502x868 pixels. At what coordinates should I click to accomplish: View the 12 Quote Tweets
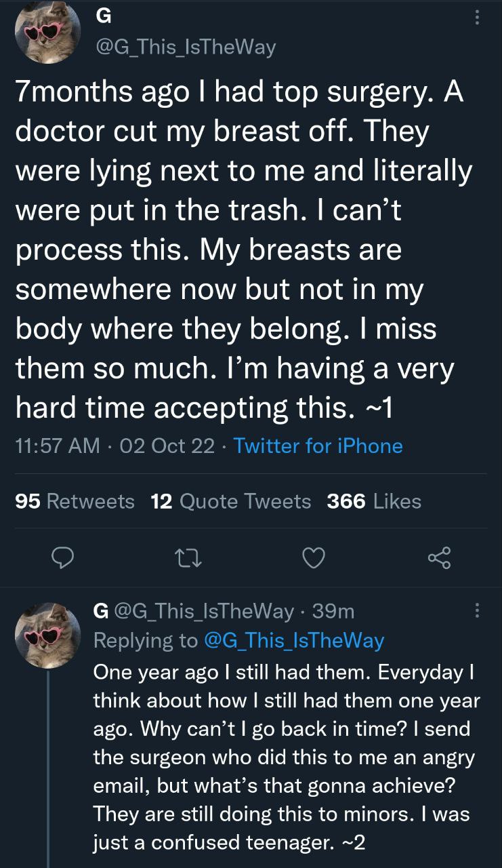tap(231, 501)
